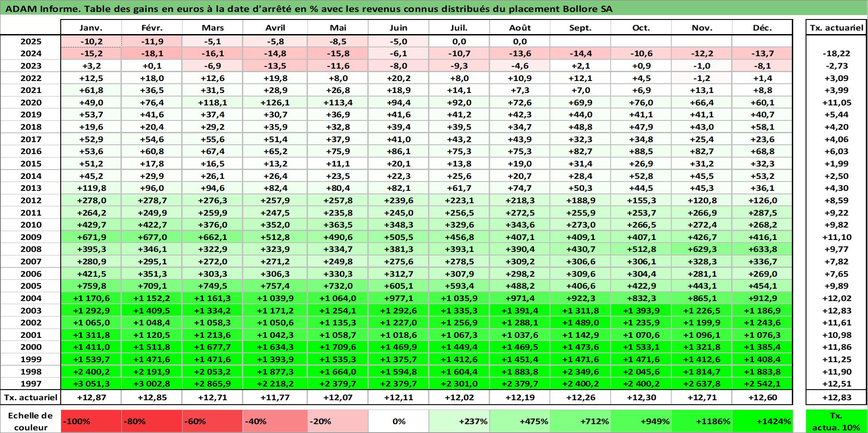Select the 2020 year row label
The width and height of the screenshot is (868, 433).
pos(31,103)
